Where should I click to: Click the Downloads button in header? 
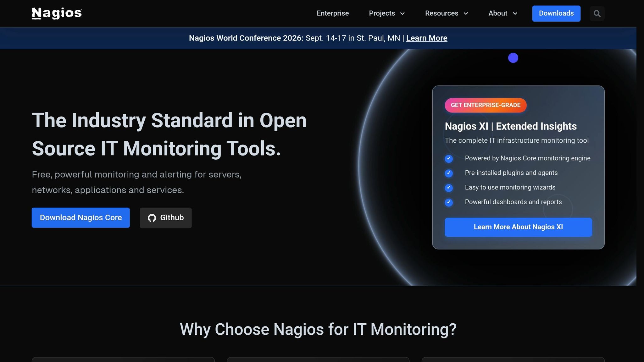[x=556, y=14]
